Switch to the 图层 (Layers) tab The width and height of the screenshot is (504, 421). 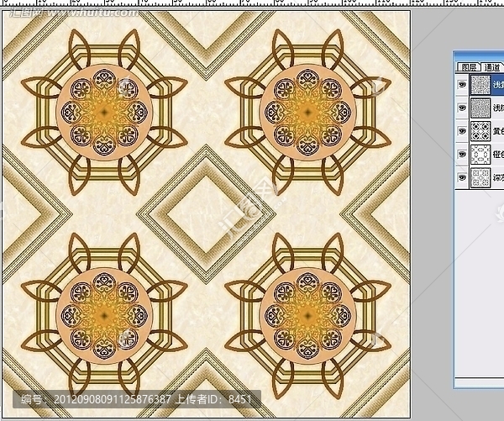point(469,67)
